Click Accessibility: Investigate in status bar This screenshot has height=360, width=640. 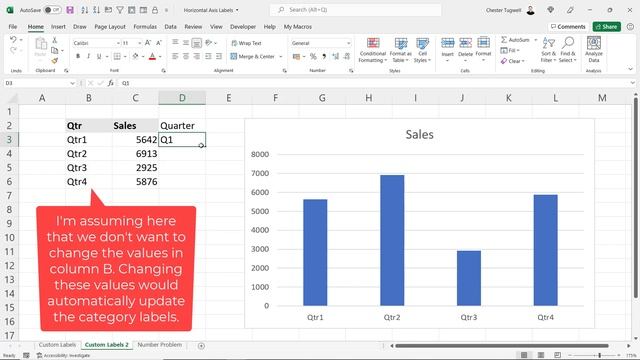pos(63,356)
